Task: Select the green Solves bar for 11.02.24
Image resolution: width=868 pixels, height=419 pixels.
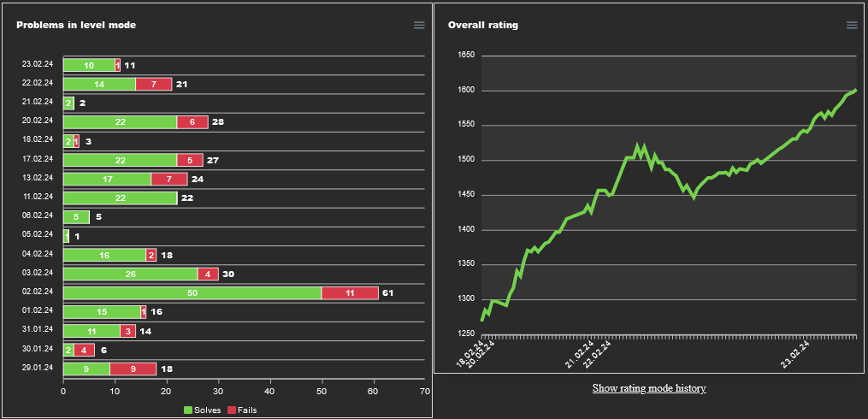Action: (x=121, y=198)
